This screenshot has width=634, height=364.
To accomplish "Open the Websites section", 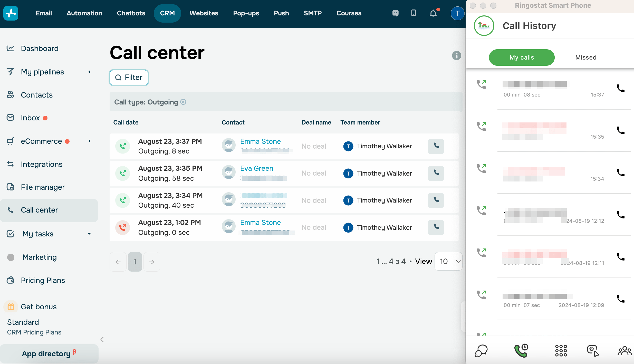I will coord(204,13).
